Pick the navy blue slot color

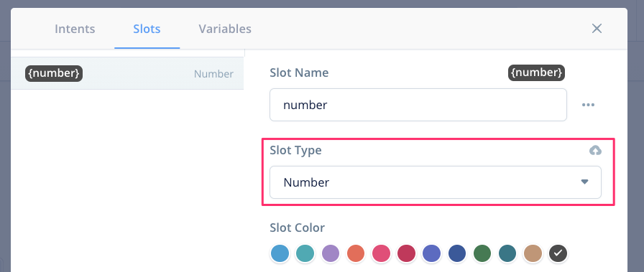(457, 253)
